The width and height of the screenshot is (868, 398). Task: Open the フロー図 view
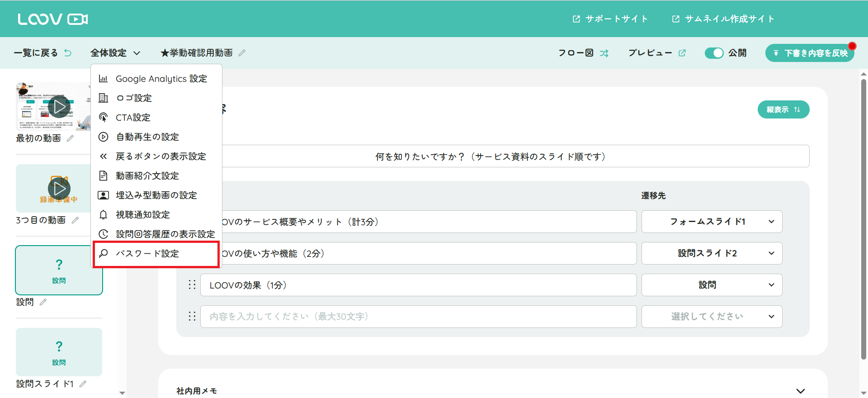[576, 53]
